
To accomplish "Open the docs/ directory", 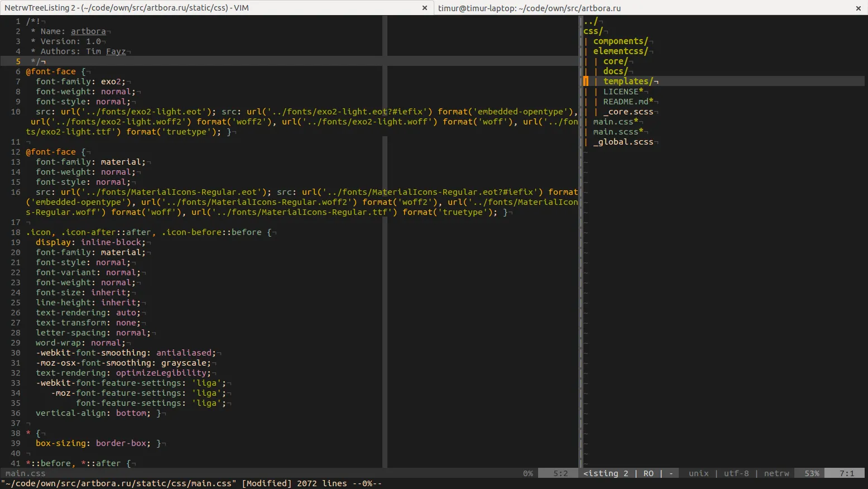I will (x=615, y=71).
